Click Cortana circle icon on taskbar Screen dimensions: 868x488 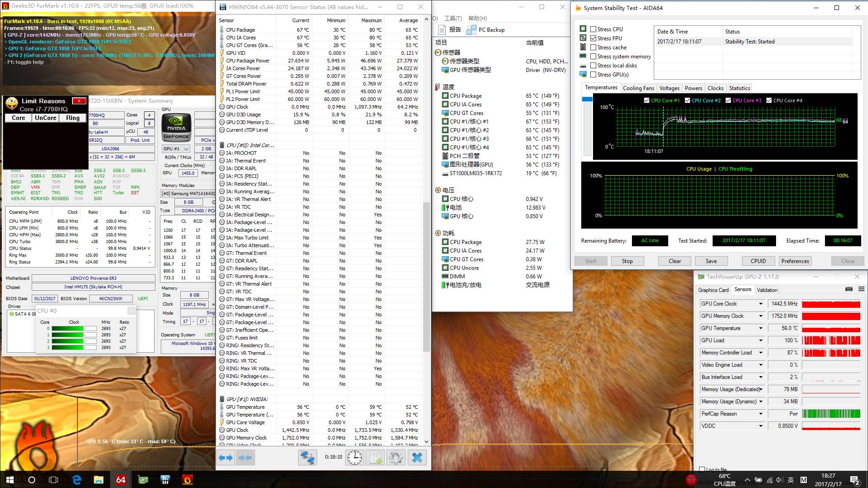[32, 480]
